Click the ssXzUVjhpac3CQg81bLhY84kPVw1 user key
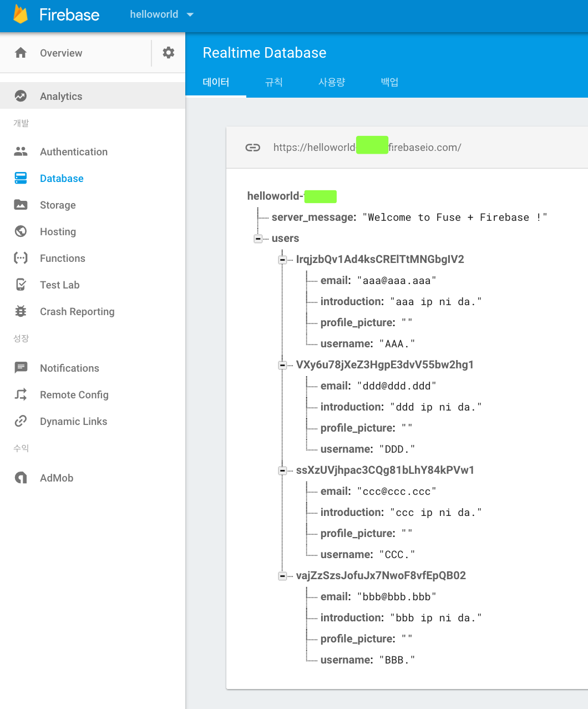Viewport: 588px width, 709px height. coord(385,470)
